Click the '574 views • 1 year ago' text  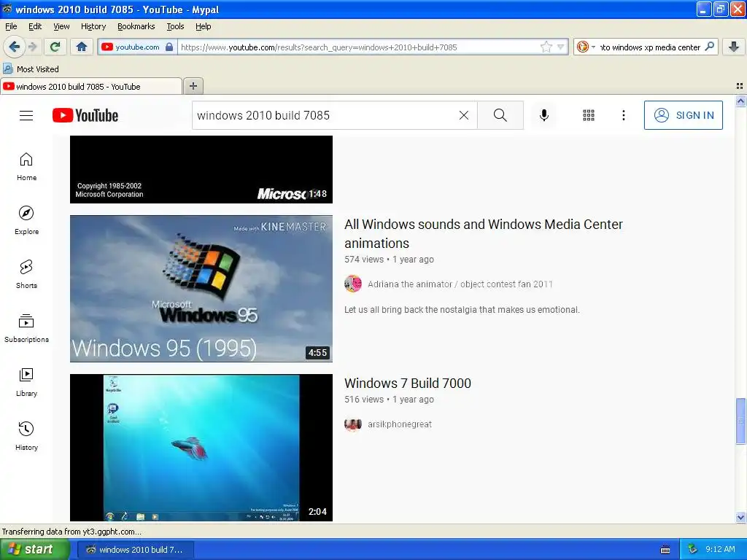390,260
